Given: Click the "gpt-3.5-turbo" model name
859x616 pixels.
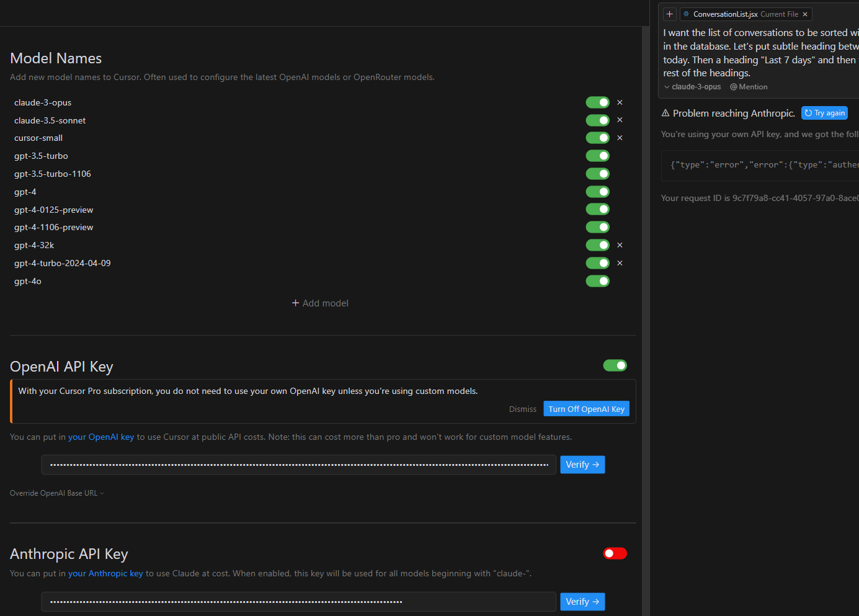Looking at the screenshot, I should [x=41, y=156].
